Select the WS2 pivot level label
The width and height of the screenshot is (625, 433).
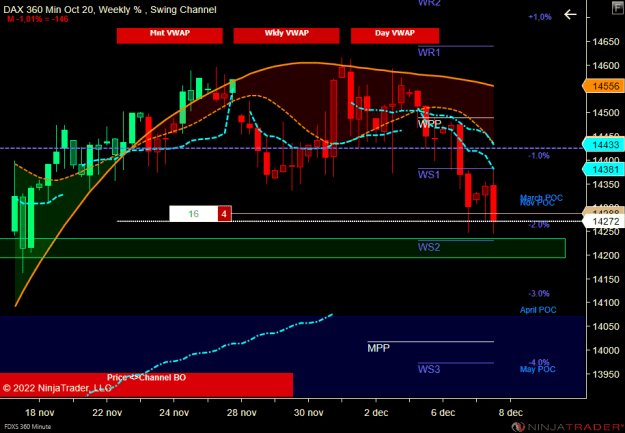(429, 247)
